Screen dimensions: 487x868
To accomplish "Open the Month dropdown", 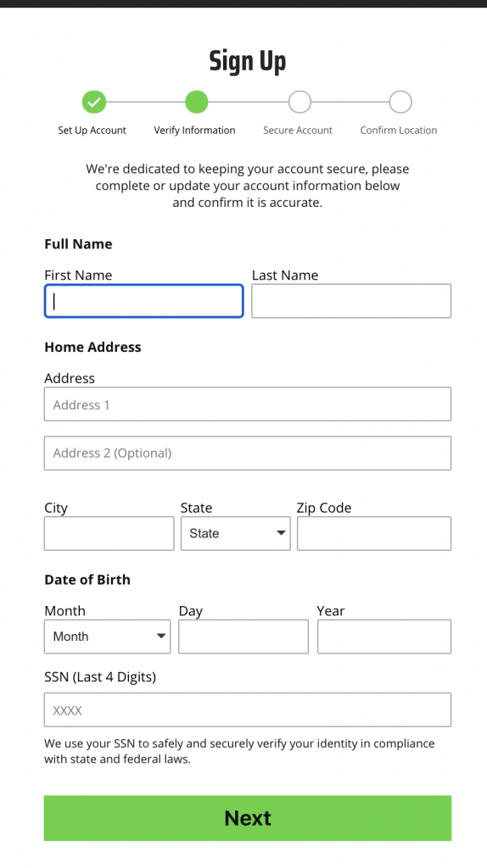I will [108, 637].
